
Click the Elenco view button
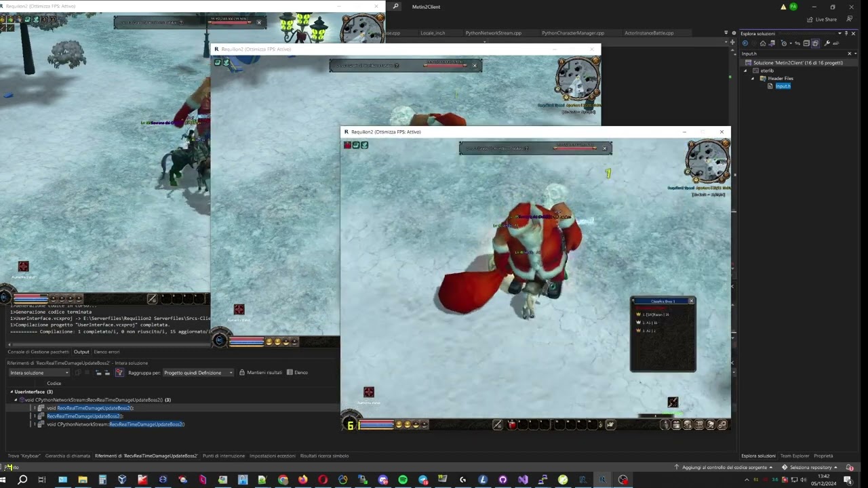(298, 373)
